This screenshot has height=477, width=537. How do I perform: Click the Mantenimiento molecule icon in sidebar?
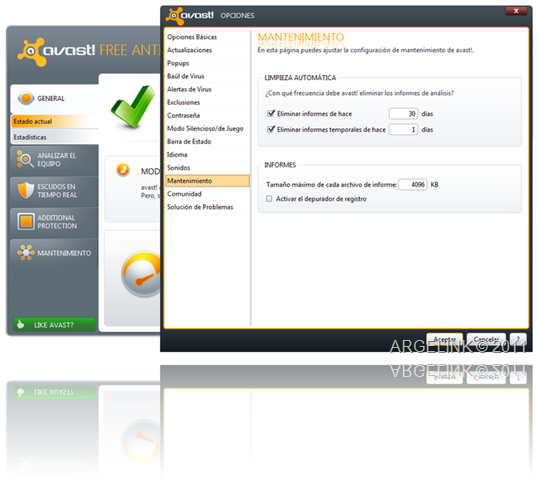26,253
